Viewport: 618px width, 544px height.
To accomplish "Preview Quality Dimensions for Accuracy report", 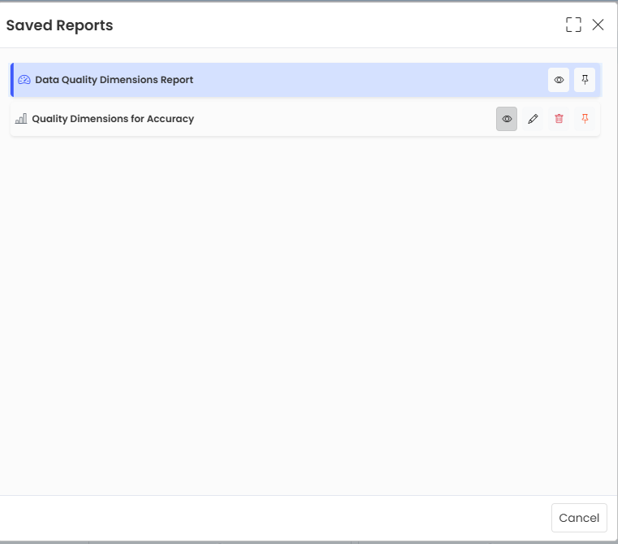I will [x=506, y=119].
